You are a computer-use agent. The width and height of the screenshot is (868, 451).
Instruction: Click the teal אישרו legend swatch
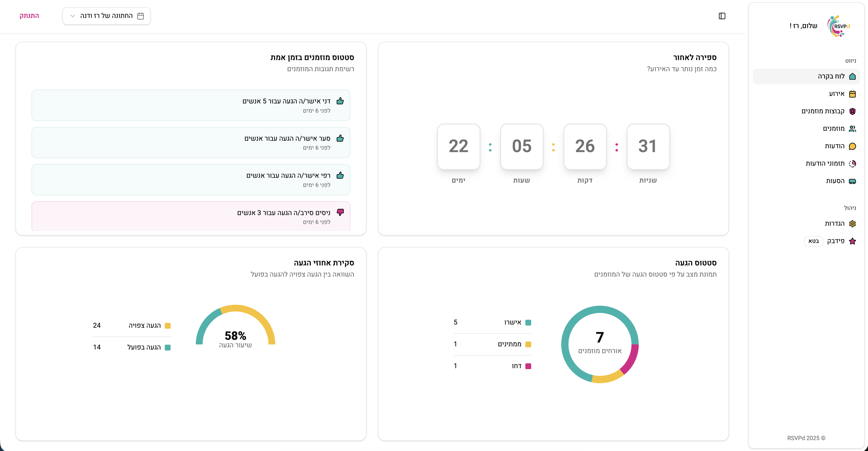click(x=528, y=323)
